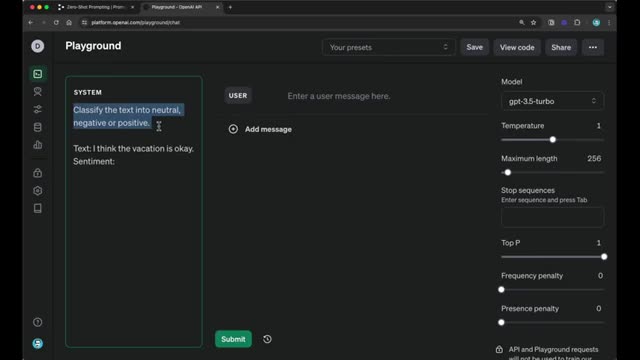The image size is (640, 360).
Task: Open the Storage database icon in sidebar
Action: (38, 127)
